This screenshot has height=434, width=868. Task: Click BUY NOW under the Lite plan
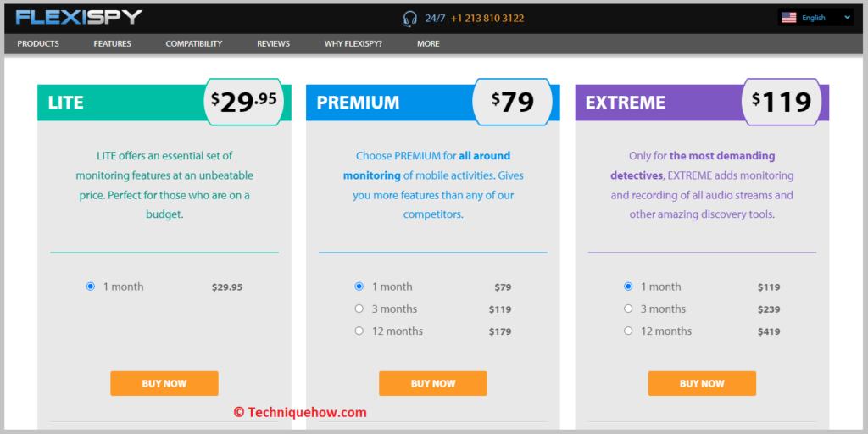click(x=164, y=384)
